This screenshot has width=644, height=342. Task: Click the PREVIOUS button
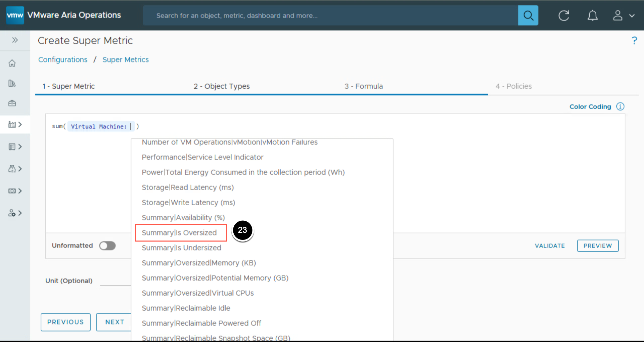point(65,322)
